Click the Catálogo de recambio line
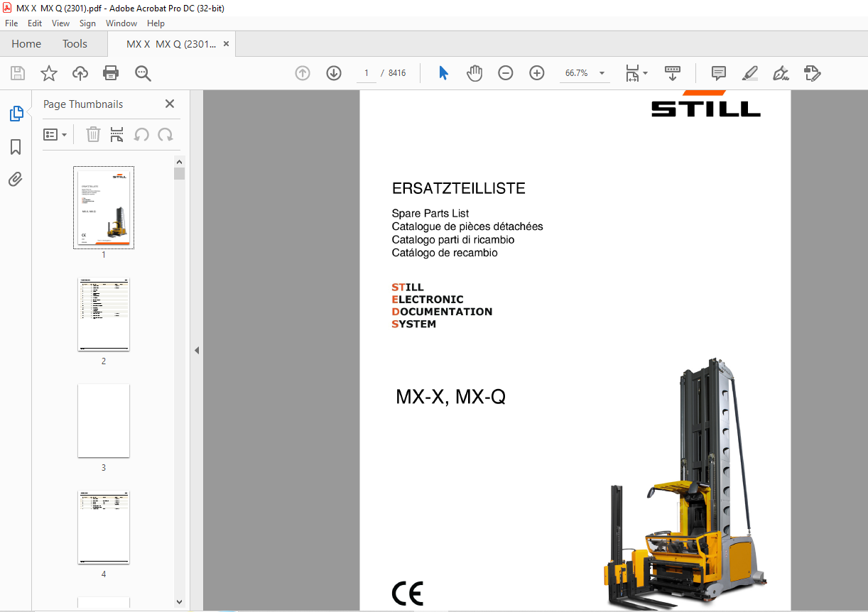Viewport: 868px width, 612px height. 445,253
